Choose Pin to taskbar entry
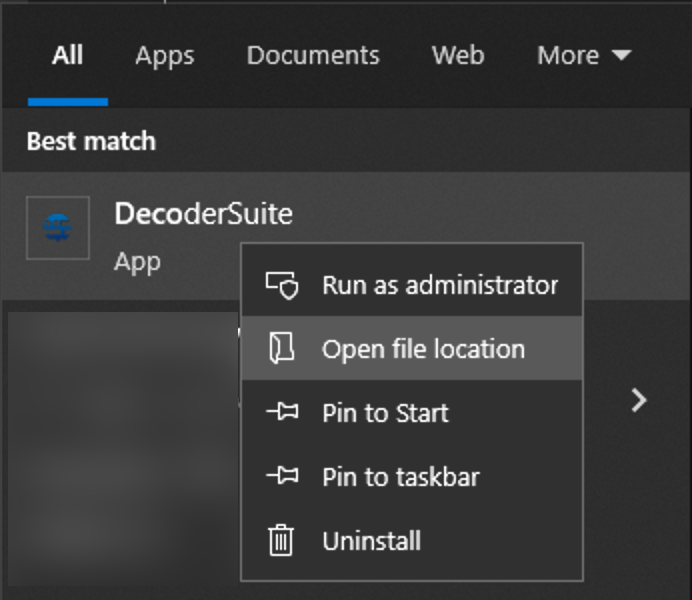Image resolution: width=692 pixels, height=600 pixels. pos(412,476)
